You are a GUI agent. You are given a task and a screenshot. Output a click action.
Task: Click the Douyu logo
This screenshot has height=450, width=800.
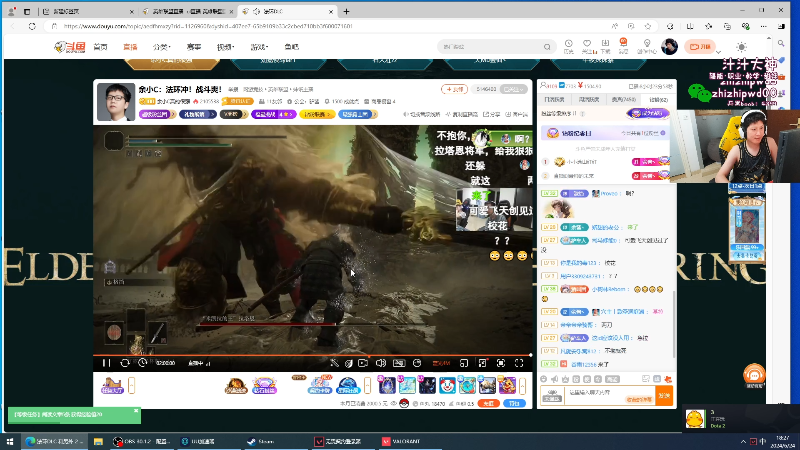70,47
